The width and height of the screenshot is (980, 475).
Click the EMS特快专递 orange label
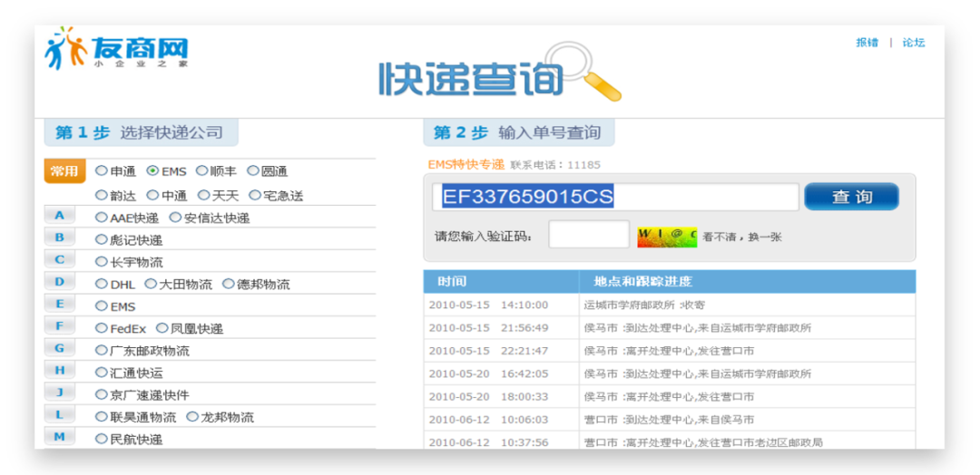[x=465, y=165]
